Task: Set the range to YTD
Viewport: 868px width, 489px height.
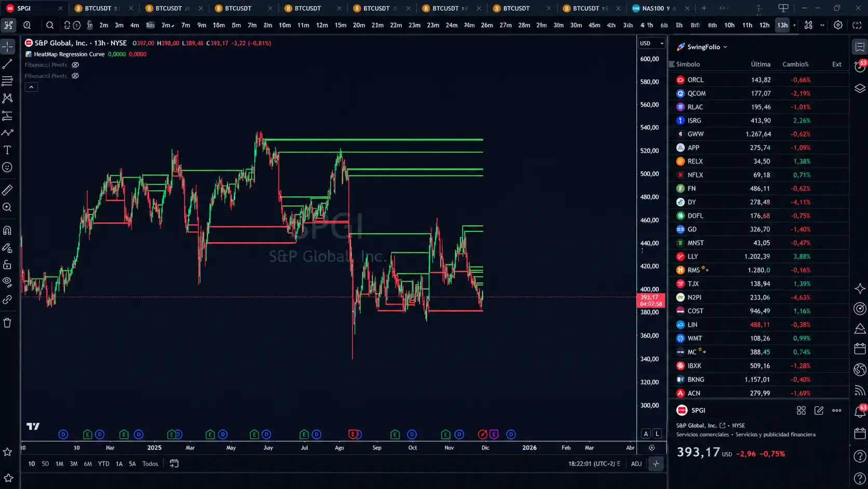Action: click(104, 464)
